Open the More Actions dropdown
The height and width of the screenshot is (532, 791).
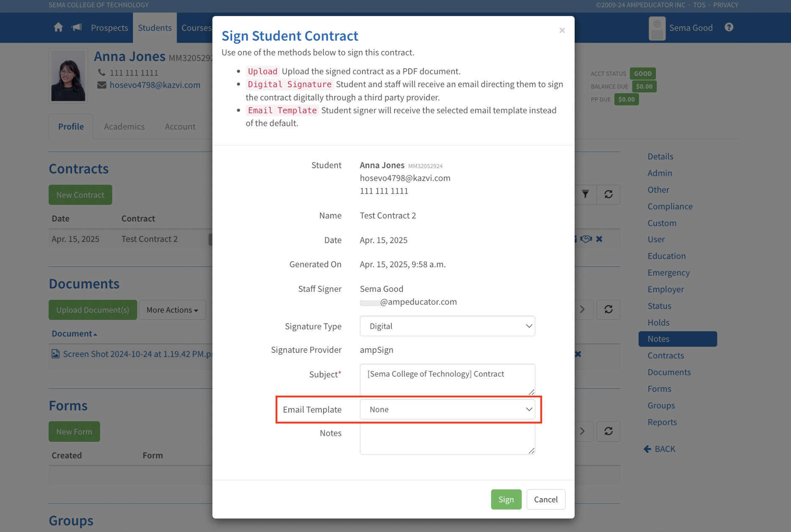(x=172, y=310)
